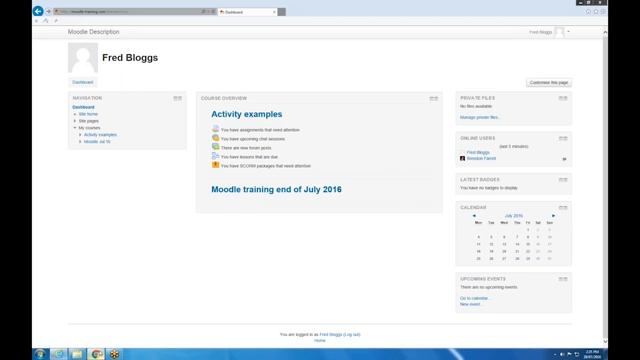Click the browser Back arrow button
This screenshot has width=640, height=360.
tap(38, 11)
